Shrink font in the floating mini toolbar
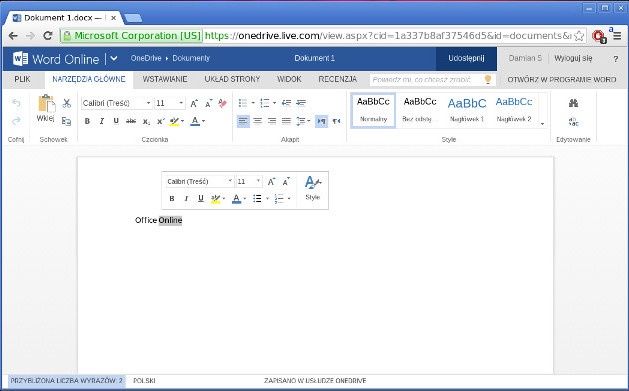629x391 pixels. pyautogui.click(x=286, y=182)
